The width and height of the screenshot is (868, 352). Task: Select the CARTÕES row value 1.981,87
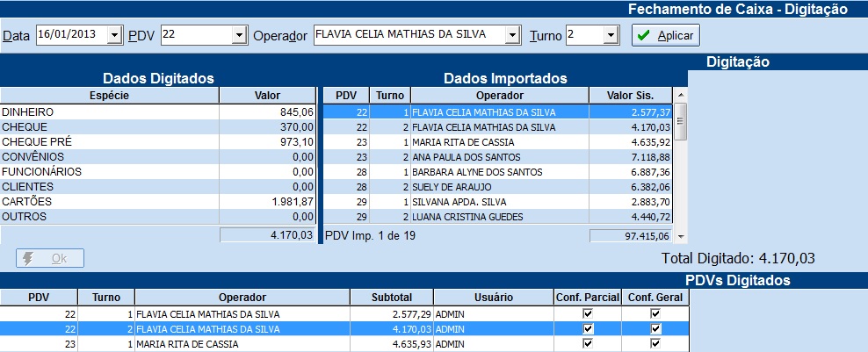point(267,202)
